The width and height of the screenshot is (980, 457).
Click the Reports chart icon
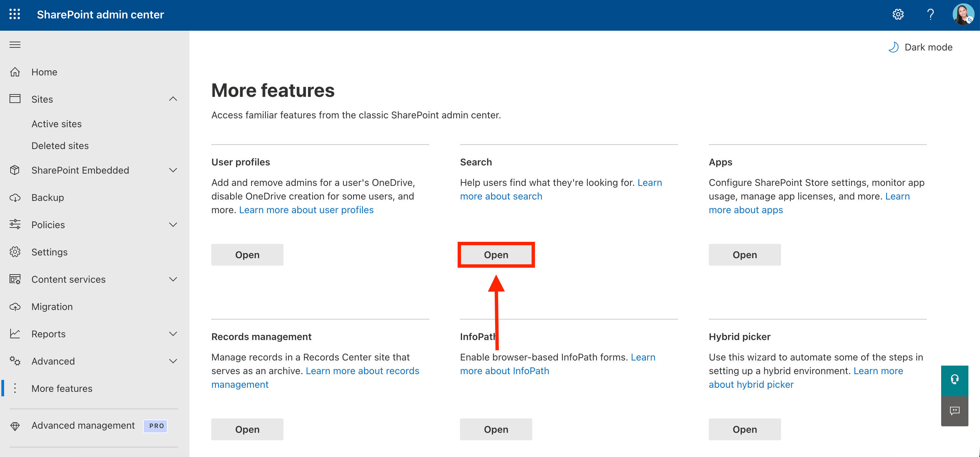click(x=15, y=334)
